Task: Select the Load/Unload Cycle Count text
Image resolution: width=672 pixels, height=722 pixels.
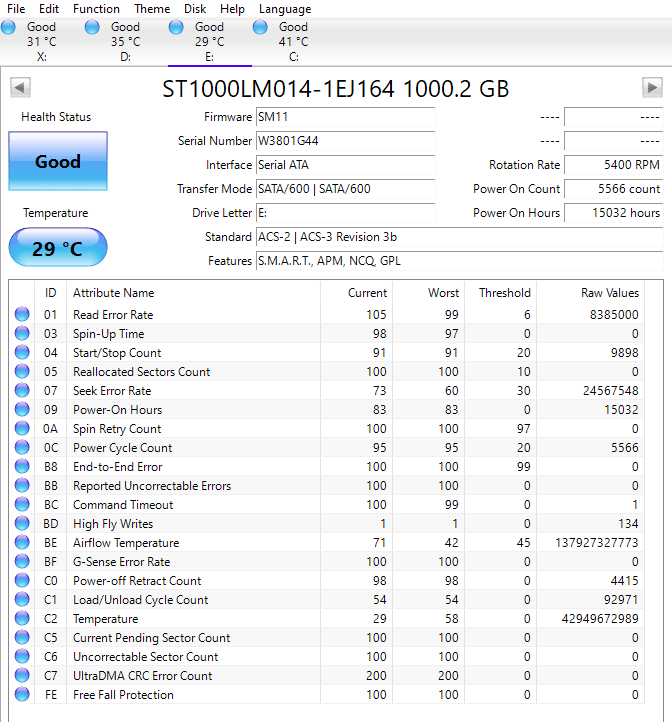Action: pyautogui.click(x=140, y=600)
